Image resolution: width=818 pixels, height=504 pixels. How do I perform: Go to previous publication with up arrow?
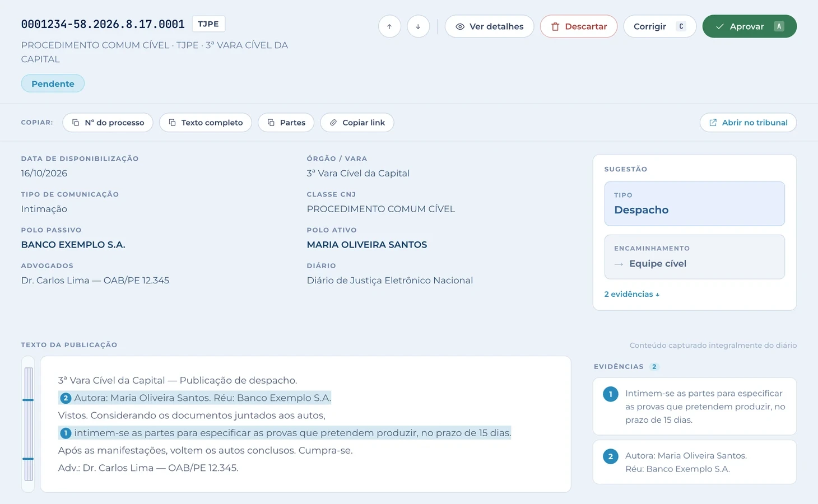pos(389,26)
